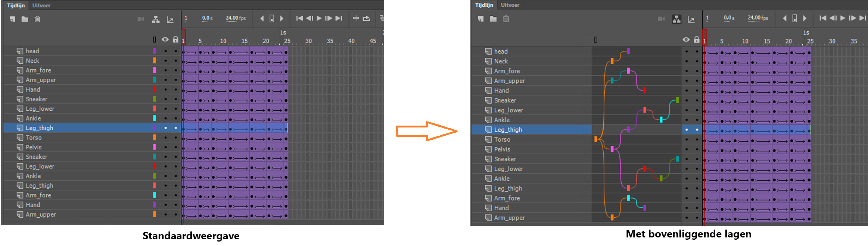Viewport: 868px width, 246px height.
Task: Show parenting view icon in left timeline
Action: tap(156, 19)
